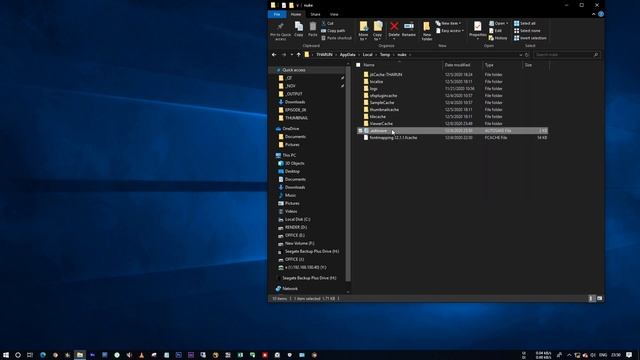The width and height of the screenshot is (640, 360).
Task: Toggle the select-all items checkbox
Action: point(358,65)
